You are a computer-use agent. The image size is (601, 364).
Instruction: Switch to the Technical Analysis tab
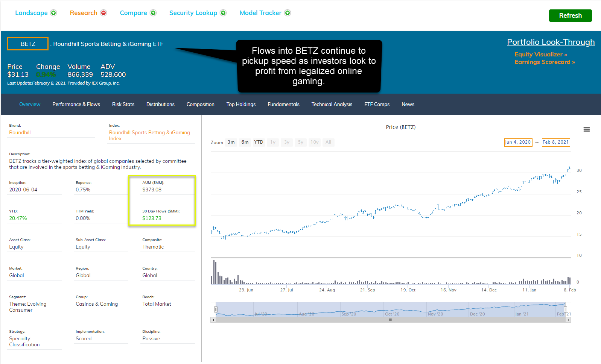click(x=332, y=105)
